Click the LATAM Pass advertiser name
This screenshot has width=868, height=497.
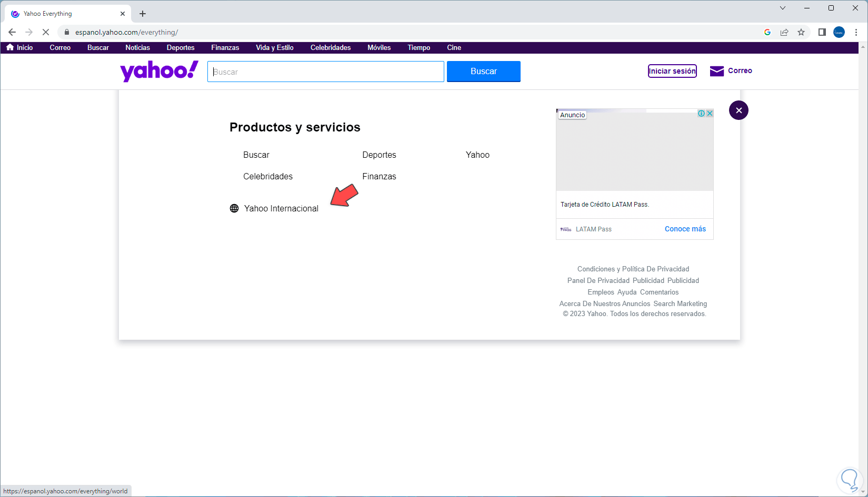coord(594,229)
